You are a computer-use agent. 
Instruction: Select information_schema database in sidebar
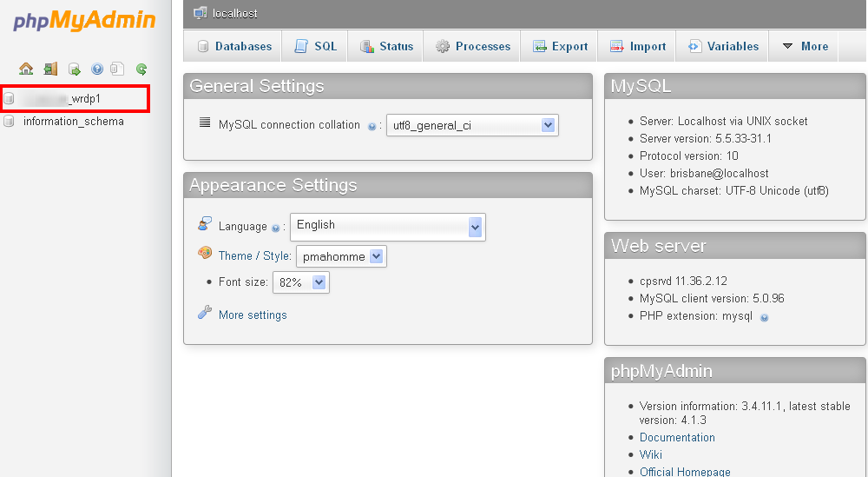click(x=74, y=122)
